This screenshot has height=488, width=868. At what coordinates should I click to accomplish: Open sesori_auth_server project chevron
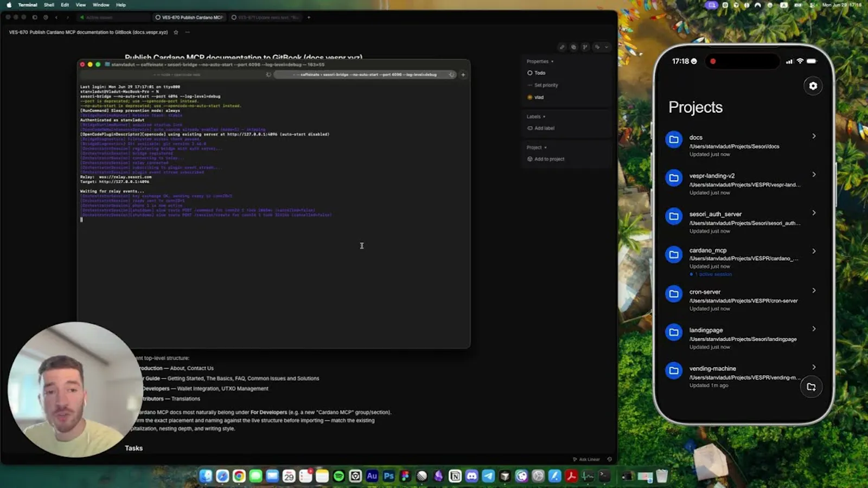pyautogui.click(x=814, y=213)
